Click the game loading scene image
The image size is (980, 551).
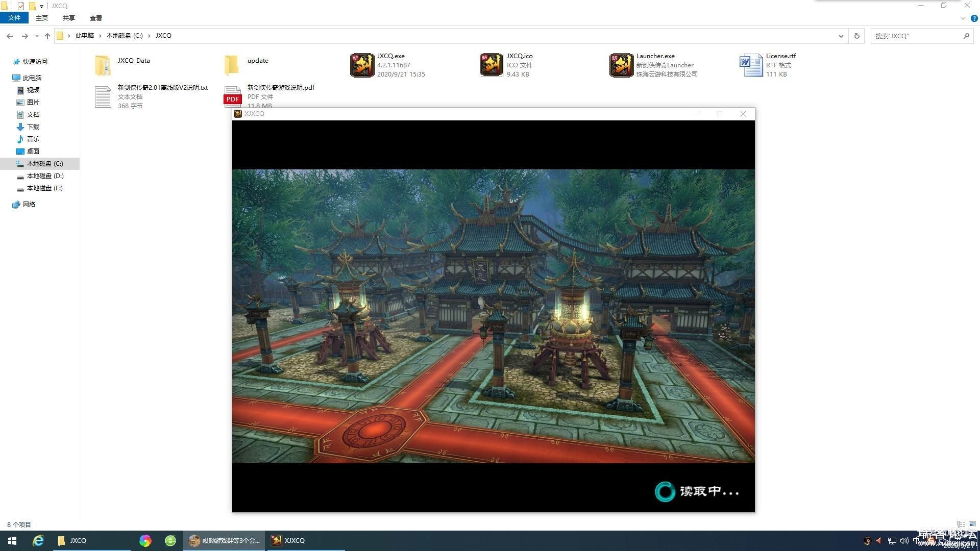pyautogui.click(x=493, y=316)
